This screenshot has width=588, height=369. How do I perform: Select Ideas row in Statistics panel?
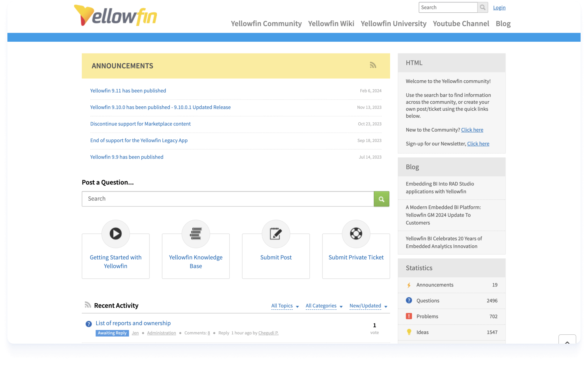tap(451, 332)
